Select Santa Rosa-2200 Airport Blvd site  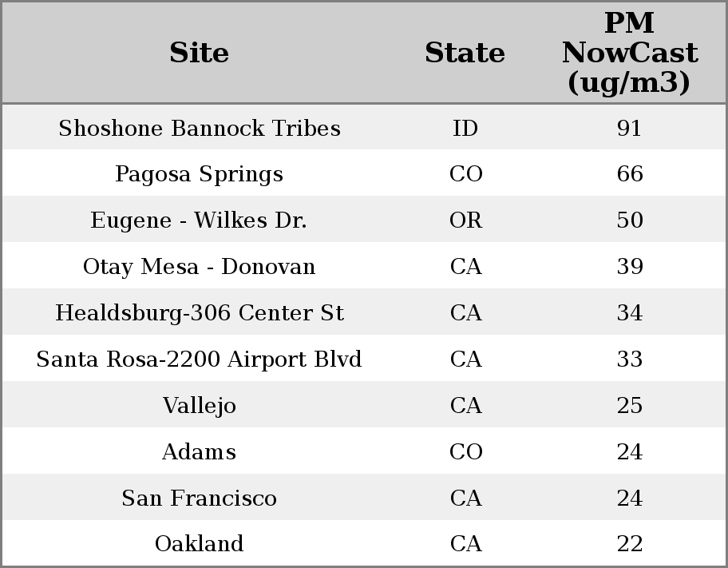point(199,359)
